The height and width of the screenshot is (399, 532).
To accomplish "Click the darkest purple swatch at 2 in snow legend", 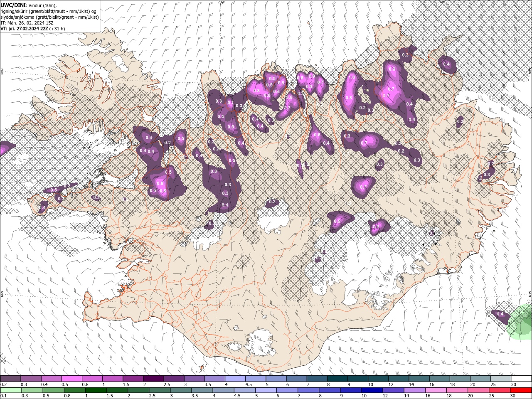I will click(x=153, y=378).
